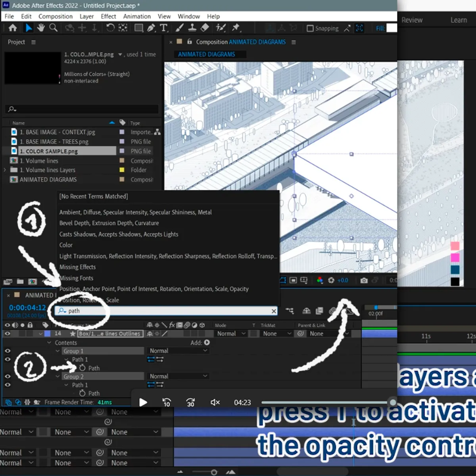
Task: Toggle visibility of the Box outlines layer
Action: [7, 333]
